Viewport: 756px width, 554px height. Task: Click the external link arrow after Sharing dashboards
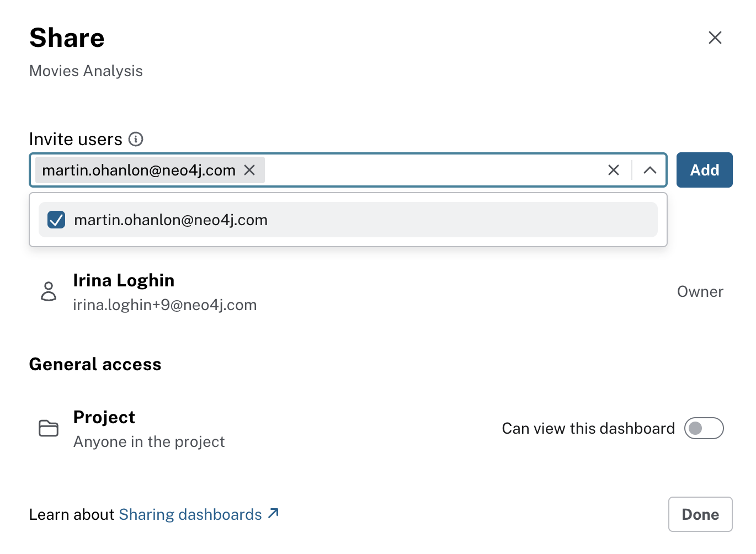pos(273,514)
